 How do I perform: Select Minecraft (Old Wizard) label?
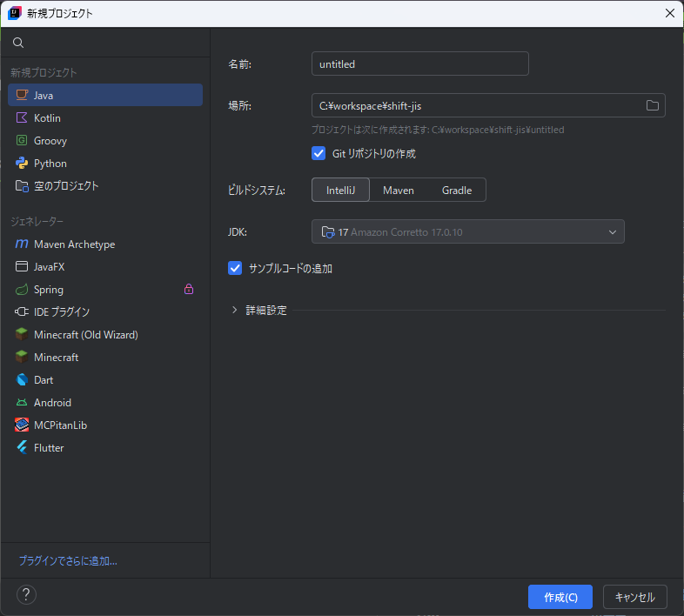click(86, 335)
